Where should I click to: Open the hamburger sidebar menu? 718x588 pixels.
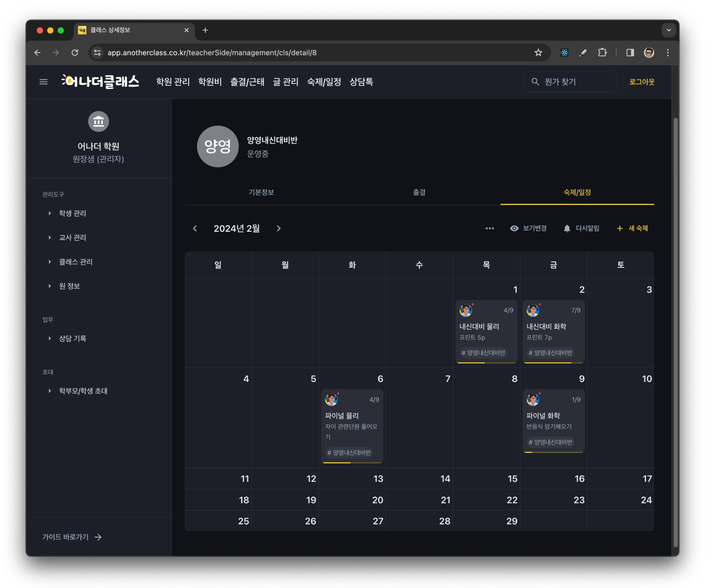point(44,82)
